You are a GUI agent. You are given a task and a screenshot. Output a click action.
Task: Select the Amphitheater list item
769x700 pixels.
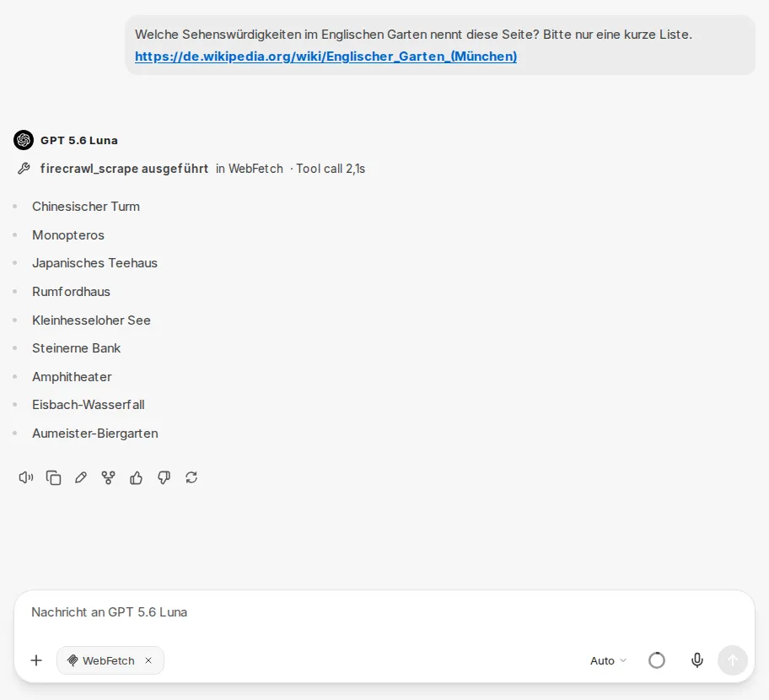click(x=72, y=377)
